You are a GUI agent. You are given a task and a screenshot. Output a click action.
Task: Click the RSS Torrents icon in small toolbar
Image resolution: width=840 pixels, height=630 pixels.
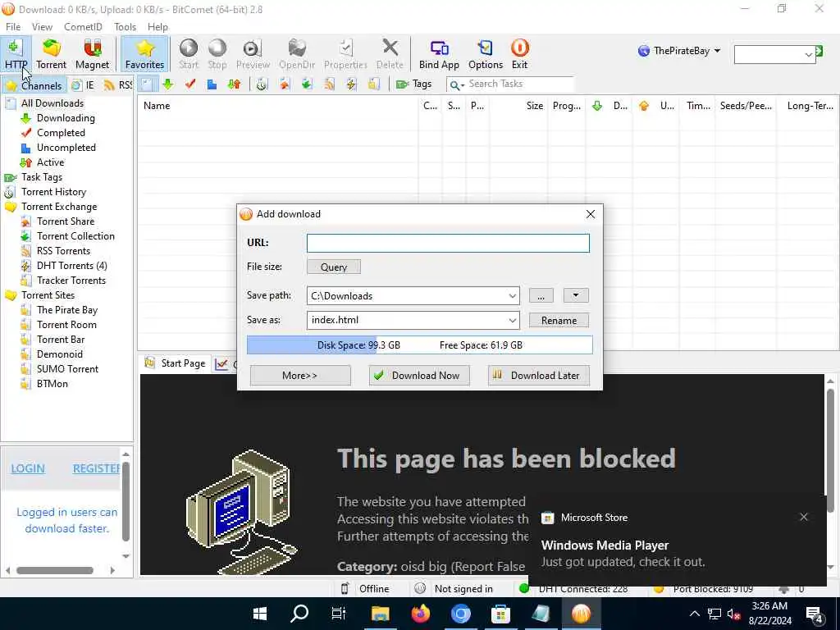329,84
